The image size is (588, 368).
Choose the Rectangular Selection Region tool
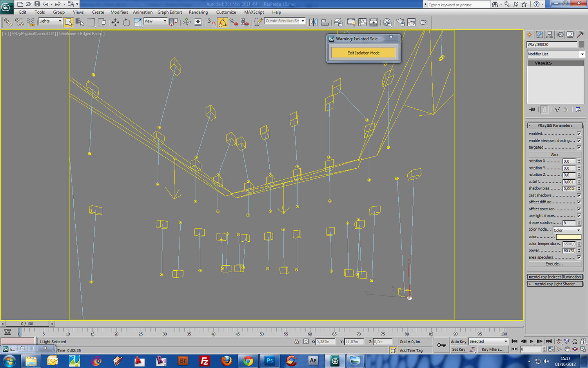tap(91, 22)
